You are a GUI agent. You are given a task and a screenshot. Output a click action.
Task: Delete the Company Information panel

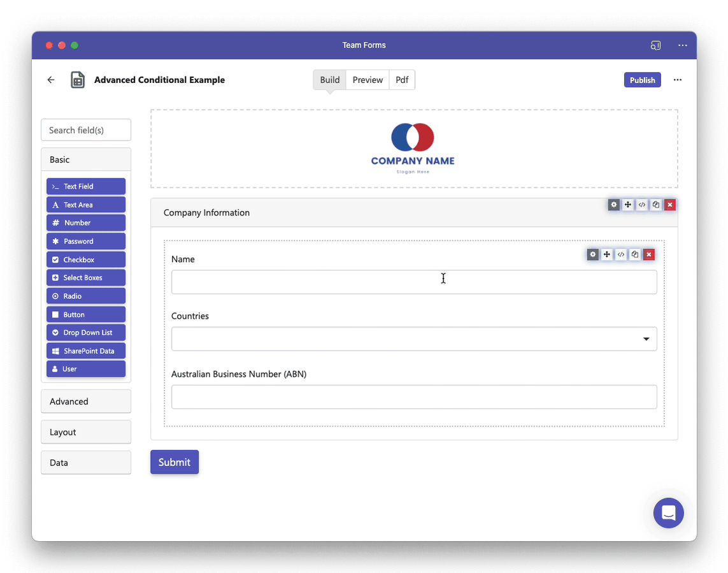tap(669, 205)
